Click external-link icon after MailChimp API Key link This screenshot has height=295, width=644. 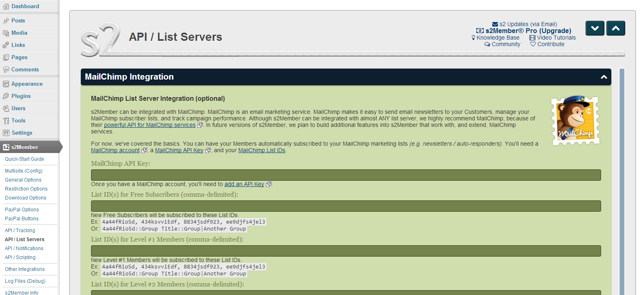coord(208,150)
